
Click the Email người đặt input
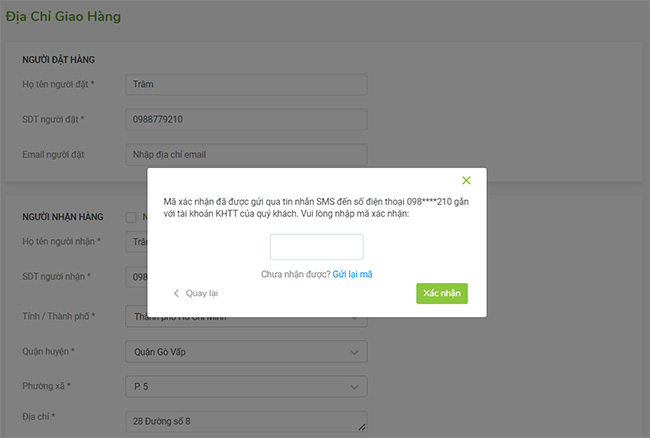click(246, 155)
